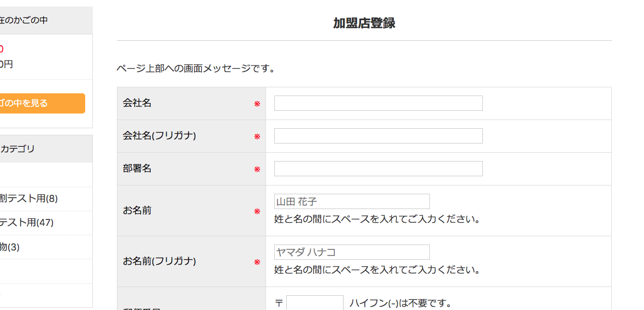
Task: Click the required mark for お名前(フリガナ)
Action: [257, 262]
